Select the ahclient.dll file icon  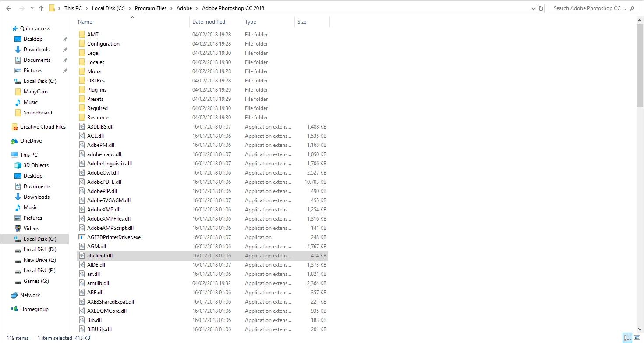click(x=82, y=256)
